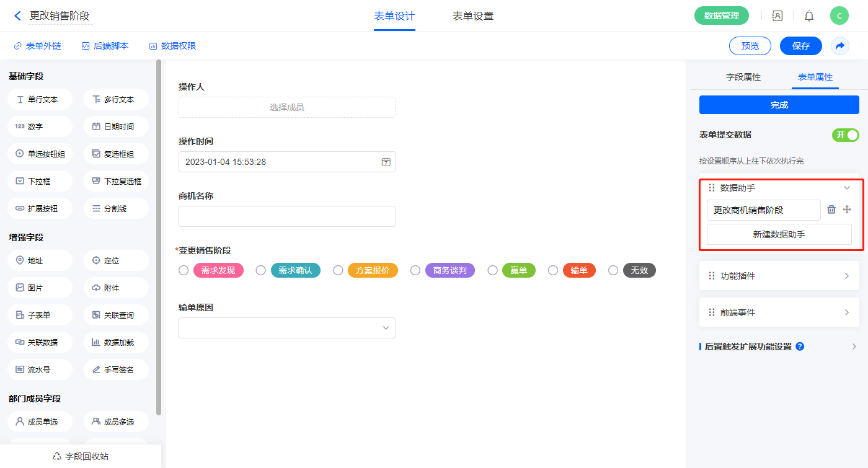This screenshot has width=868, height=468.
Task: Select the 需求发现 radio option
Action: (x=184, y=270)
